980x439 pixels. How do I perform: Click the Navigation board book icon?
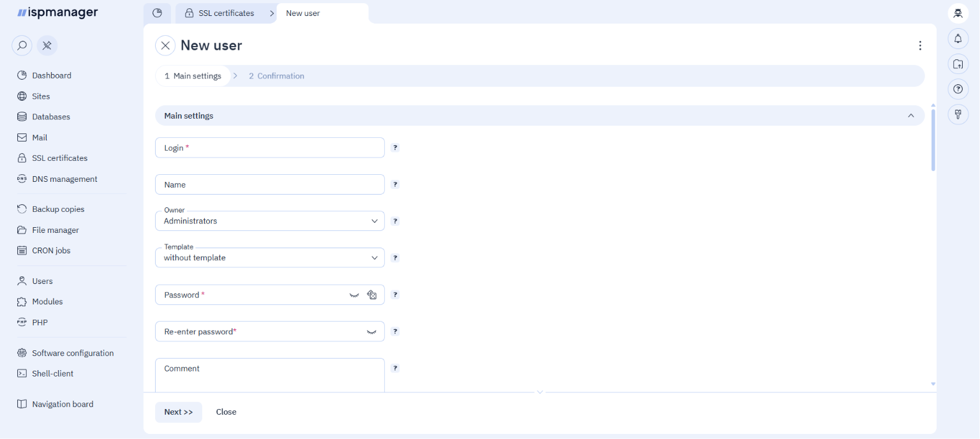pos(22,404)
